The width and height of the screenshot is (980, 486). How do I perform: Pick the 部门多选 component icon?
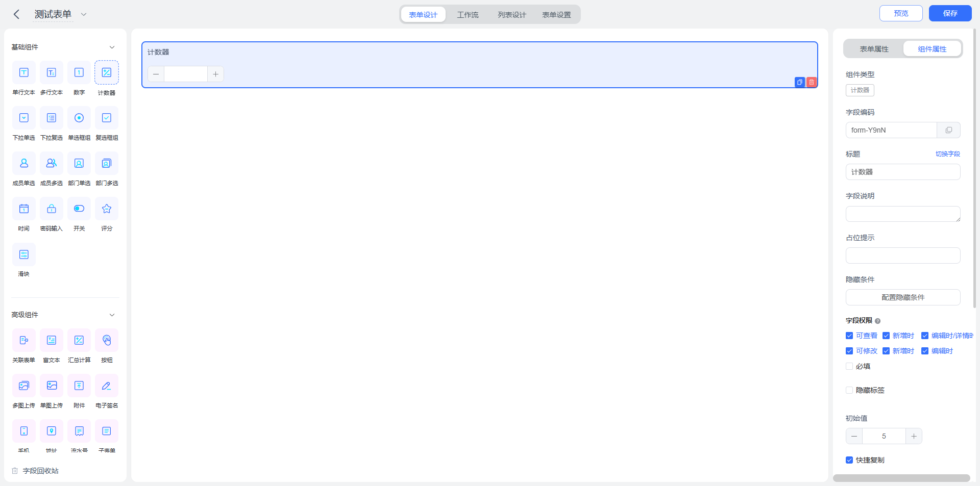[x=107, y=163]
